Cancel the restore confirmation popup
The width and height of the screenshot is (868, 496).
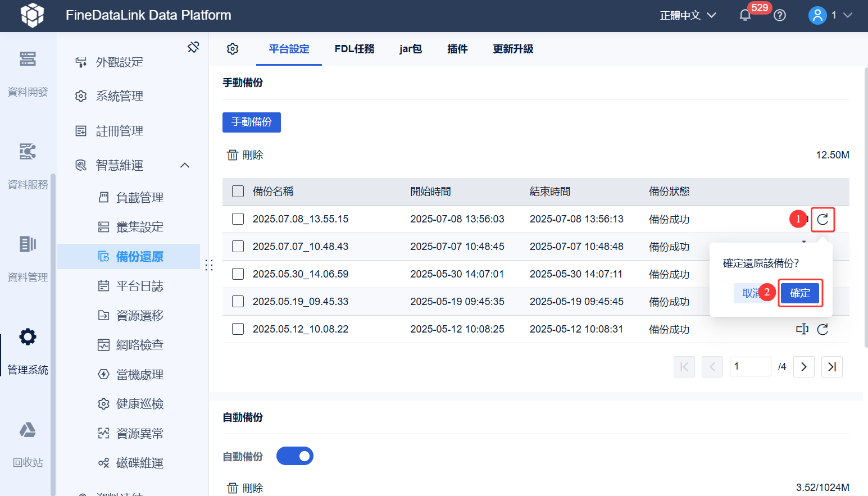tap(751, 293)
